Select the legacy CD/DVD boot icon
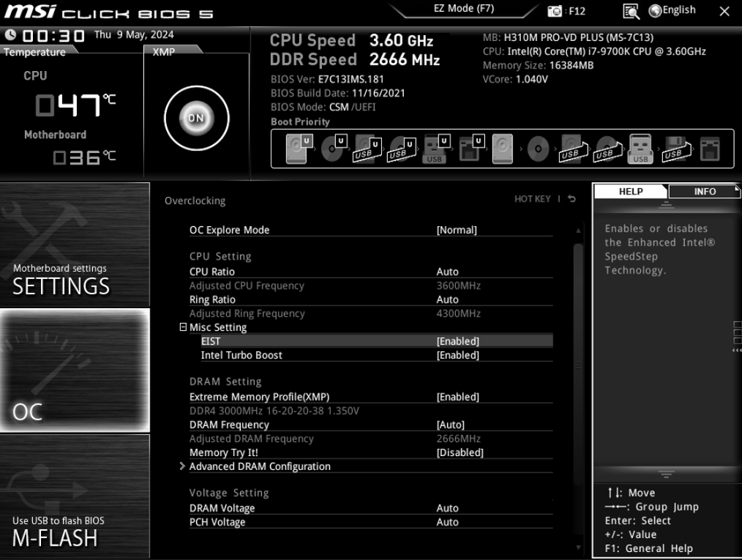 [538, 149]
